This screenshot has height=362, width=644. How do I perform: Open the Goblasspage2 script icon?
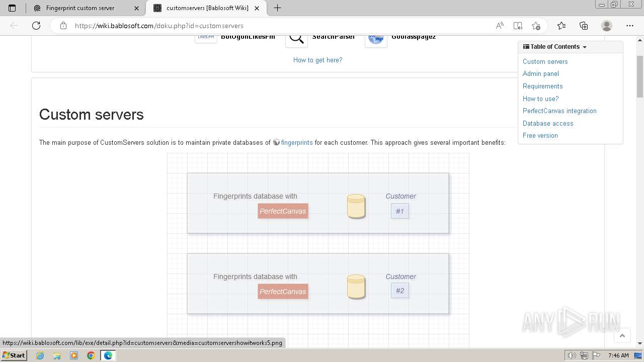[376, 39]
